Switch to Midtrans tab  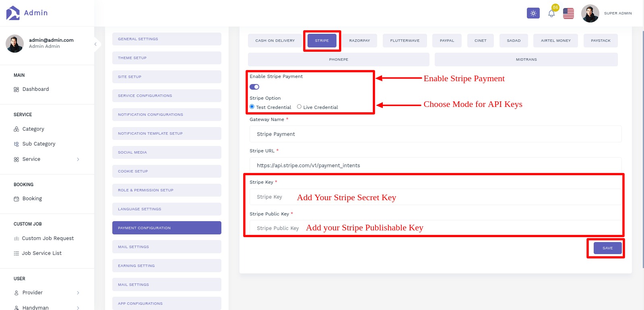(x=526, y=60)
